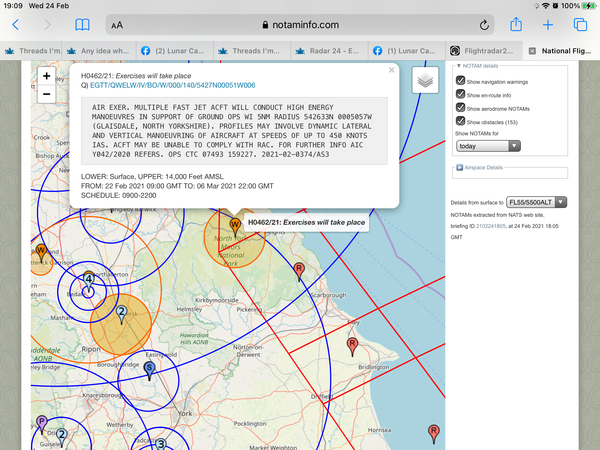Click the NOTAM text body box
The image size is (600, 450).
tap(234, 131)
